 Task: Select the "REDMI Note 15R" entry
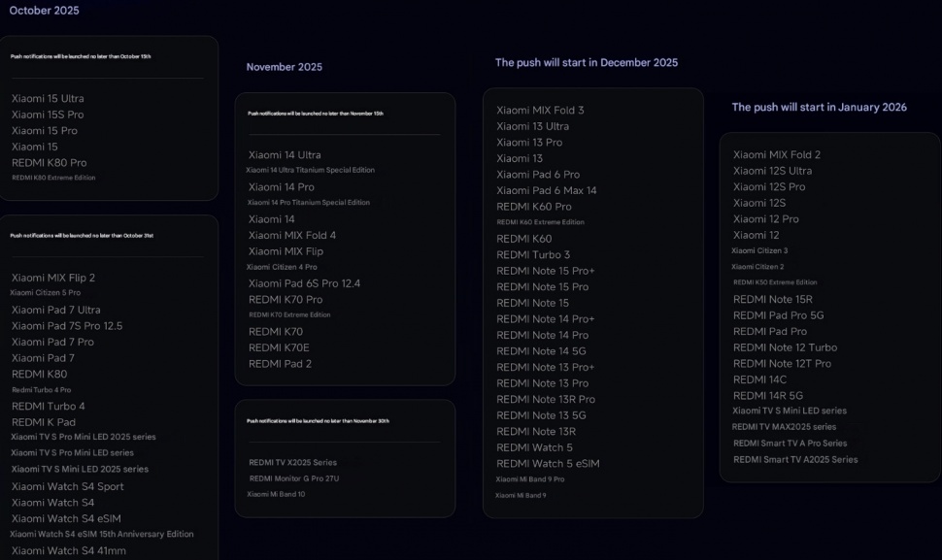coord(773,300)
